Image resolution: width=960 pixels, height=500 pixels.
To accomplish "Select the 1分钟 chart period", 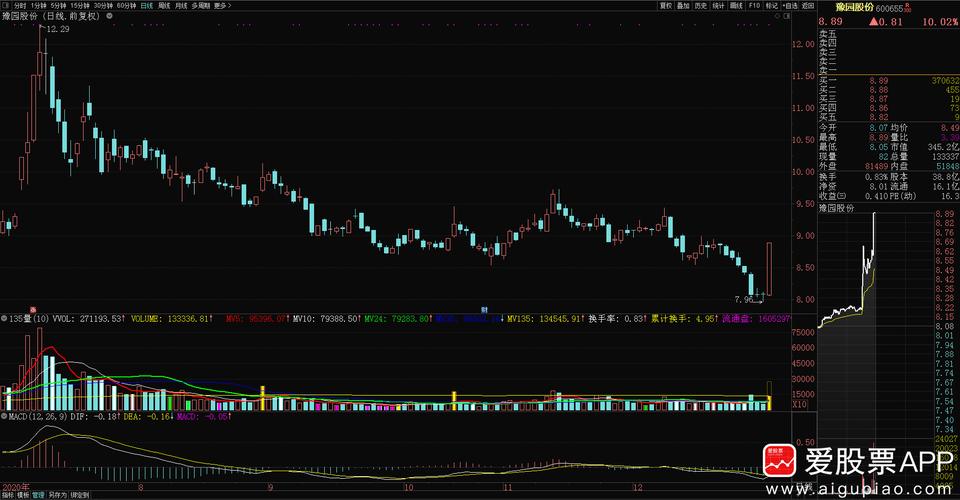I will pos(39,6).
